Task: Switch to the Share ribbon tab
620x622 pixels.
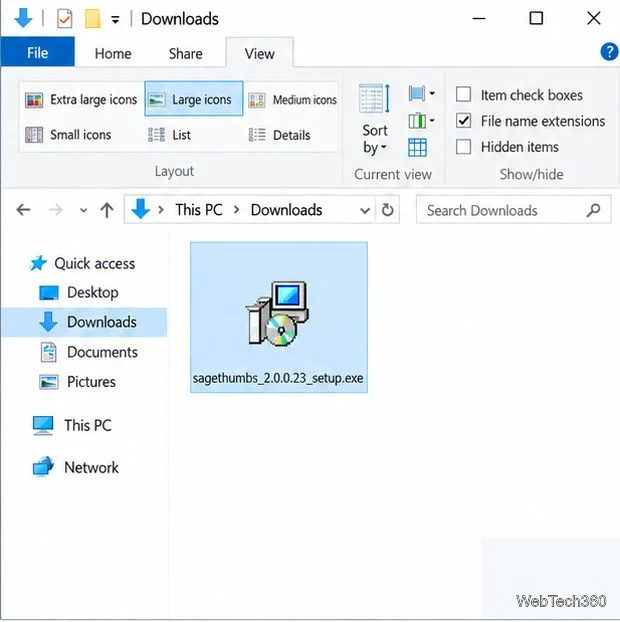Action: (x=186, y=54)
